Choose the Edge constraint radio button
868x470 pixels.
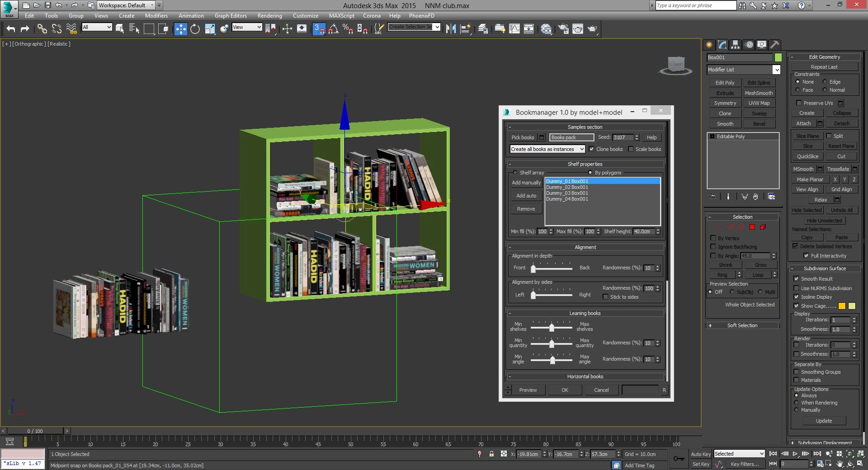click(825, 82)
